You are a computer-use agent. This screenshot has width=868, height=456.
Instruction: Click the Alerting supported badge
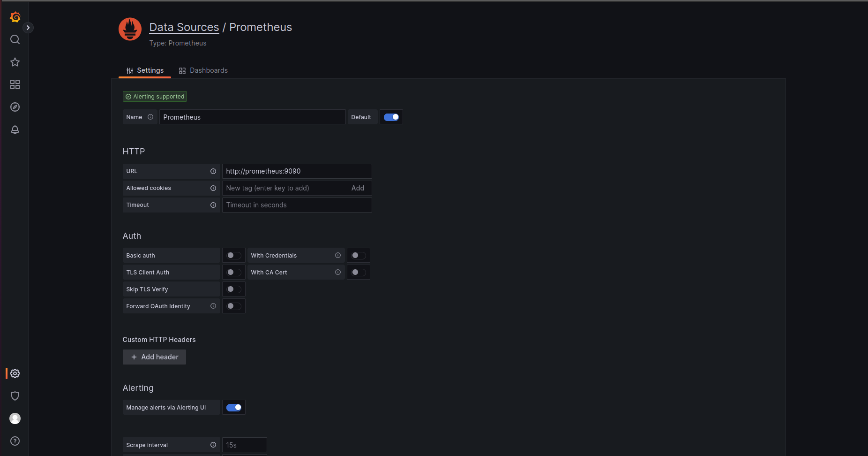pos(155,97)
